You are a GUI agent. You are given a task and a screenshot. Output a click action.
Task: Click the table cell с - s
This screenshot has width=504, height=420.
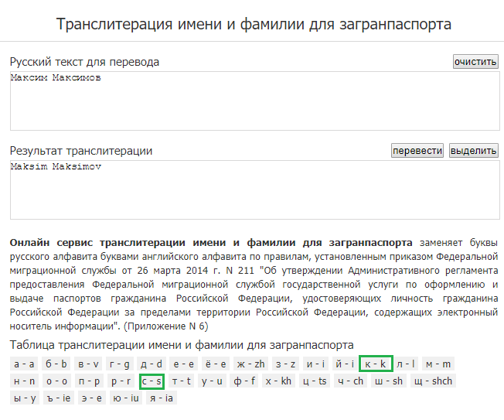[152, 381]
